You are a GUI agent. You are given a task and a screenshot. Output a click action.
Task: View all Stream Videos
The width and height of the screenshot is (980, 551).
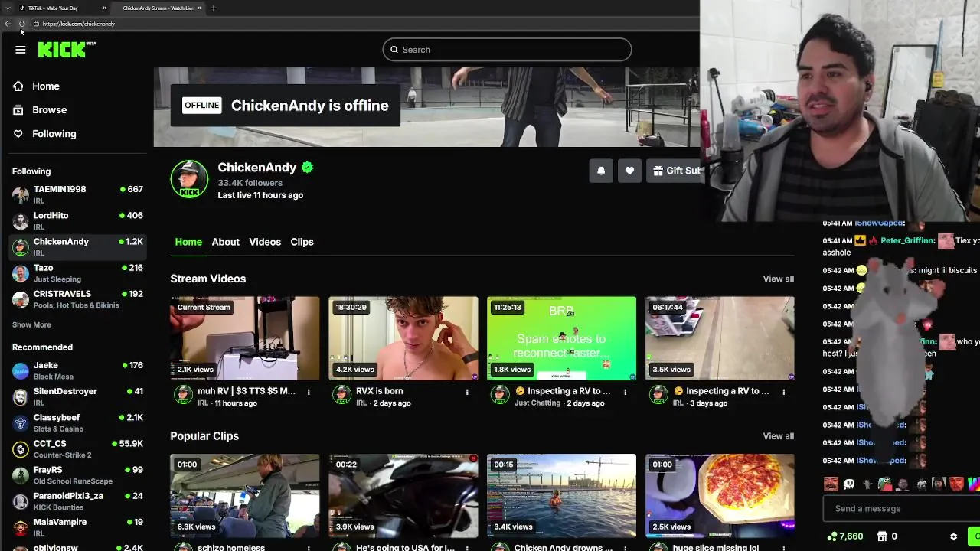tap(778, 279)
